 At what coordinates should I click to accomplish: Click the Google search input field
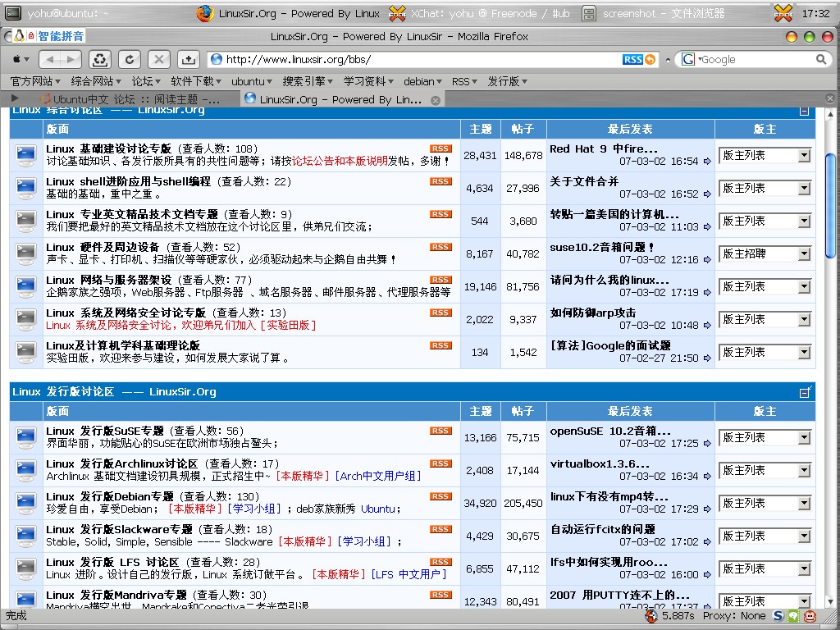[756, 59]
